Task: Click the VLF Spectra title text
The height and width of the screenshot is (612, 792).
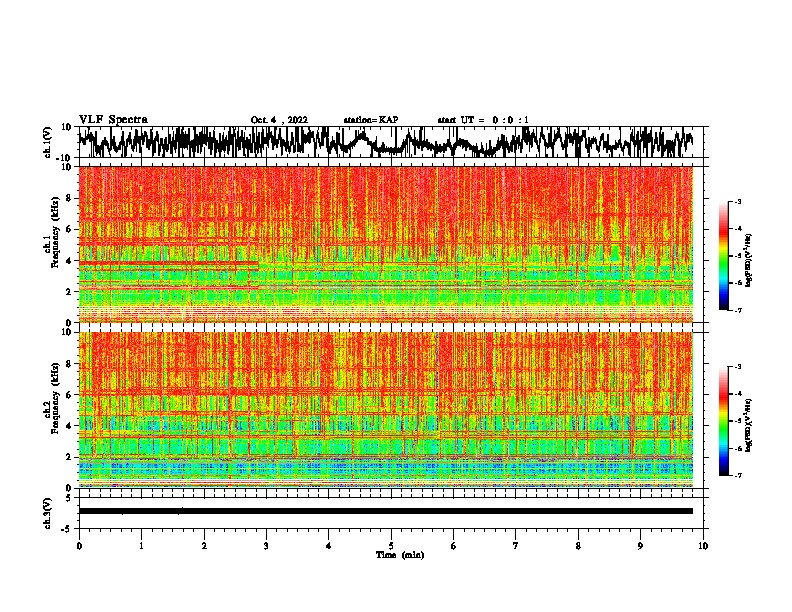Action: coord(113,120)
